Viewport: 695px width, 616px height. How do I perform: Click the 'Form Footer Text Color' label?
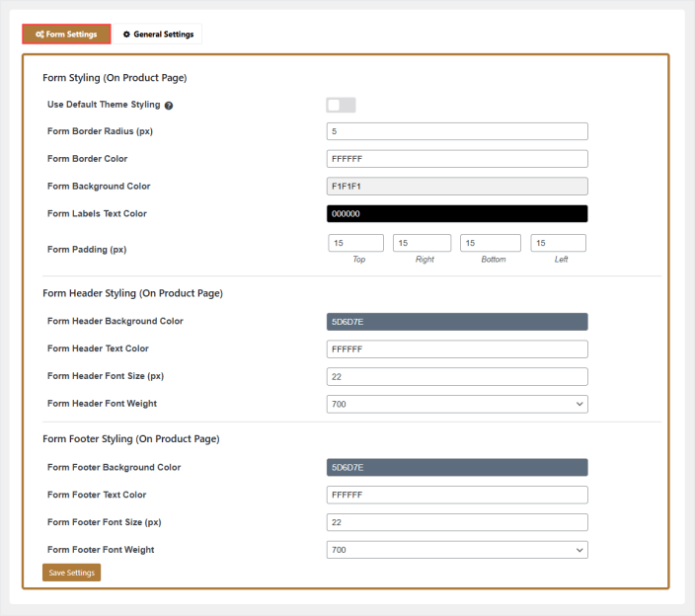[97, 495]
